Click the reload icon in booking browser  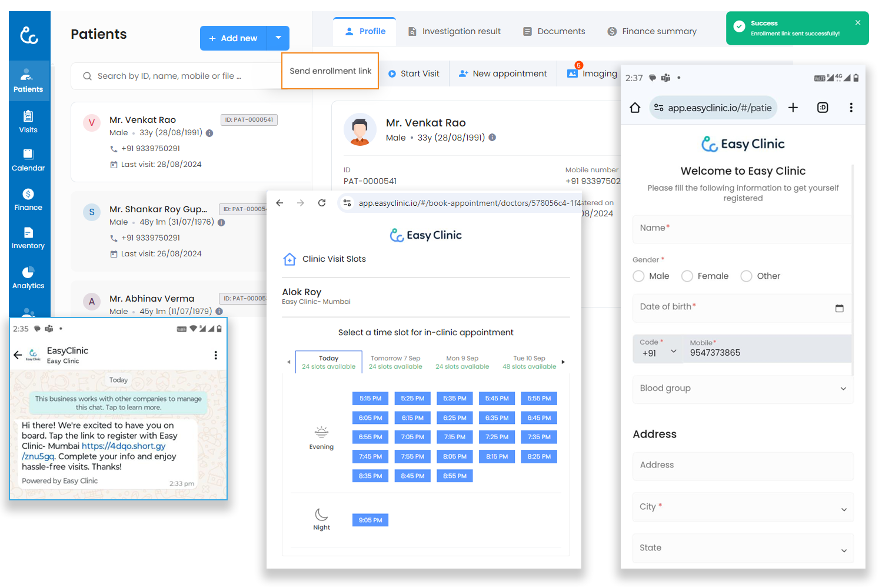coord(322,203)
